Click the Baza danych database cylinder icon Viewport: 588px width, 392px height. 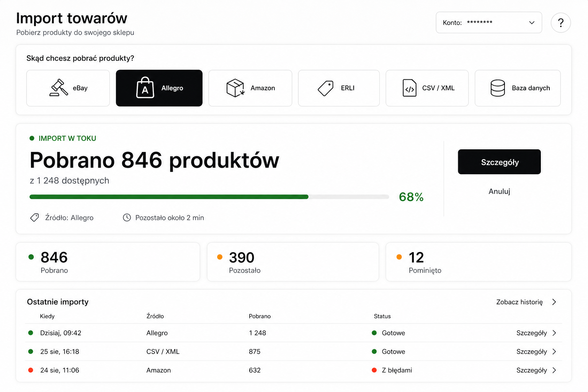pyautogui.click(x=498, y=88)
